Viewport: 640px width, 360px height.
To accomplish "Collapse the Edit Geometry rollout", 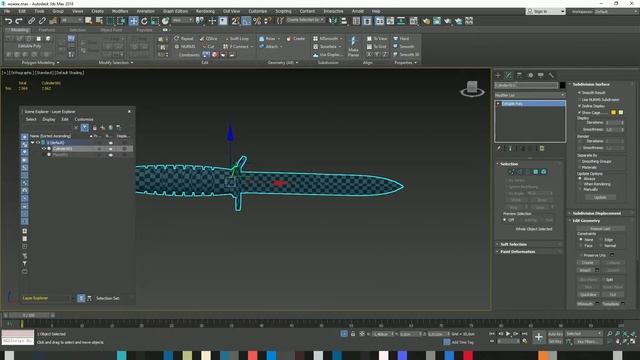I will pos(586,220).
